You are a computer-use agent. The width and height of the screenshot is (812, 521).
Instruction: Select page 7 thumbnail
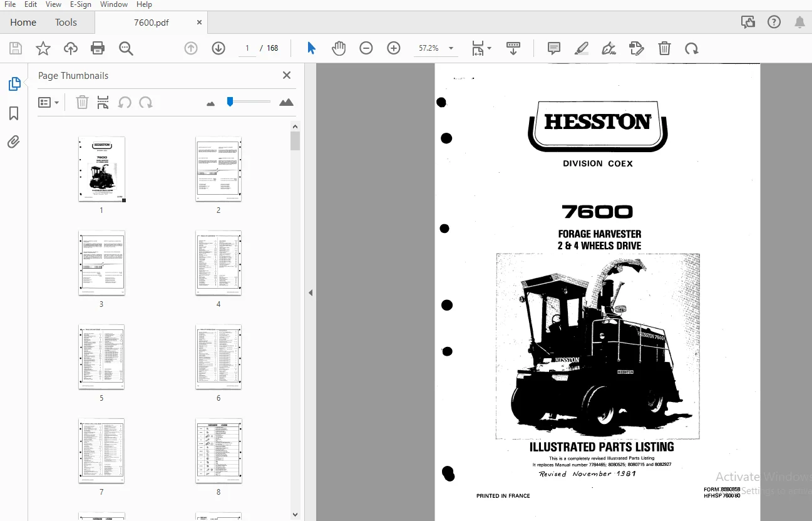click(101, 451)
